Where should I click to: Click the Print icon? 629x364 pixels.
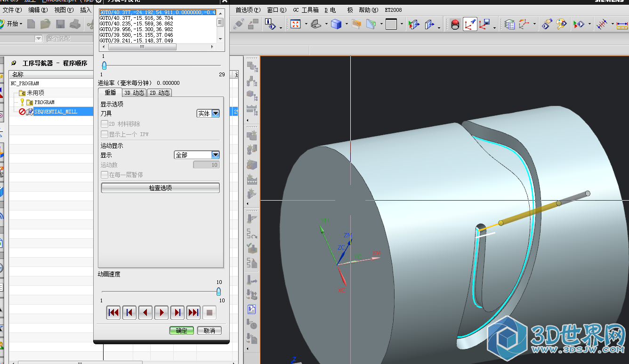(x=75, y=24)
